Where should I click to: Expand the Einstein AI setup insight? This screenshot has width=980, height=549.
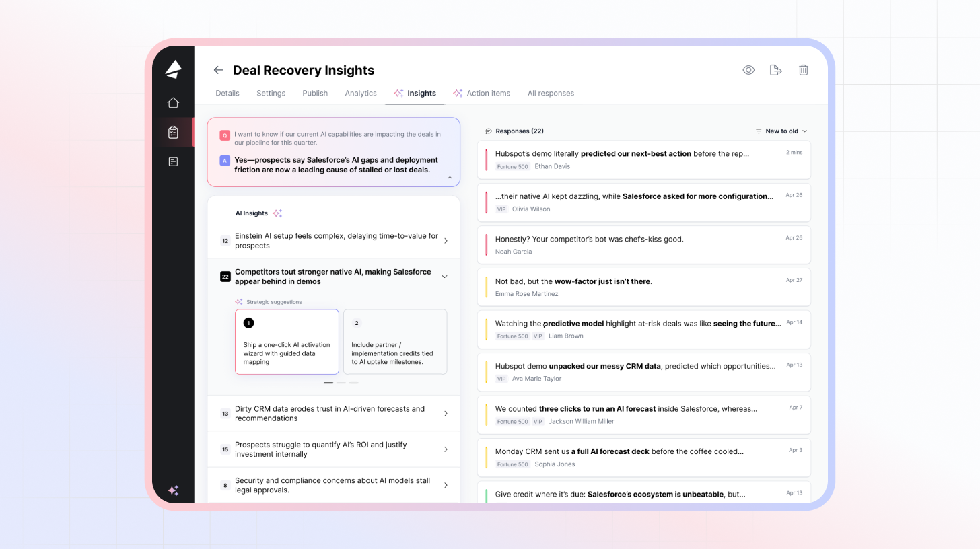(x=446, y=241)
